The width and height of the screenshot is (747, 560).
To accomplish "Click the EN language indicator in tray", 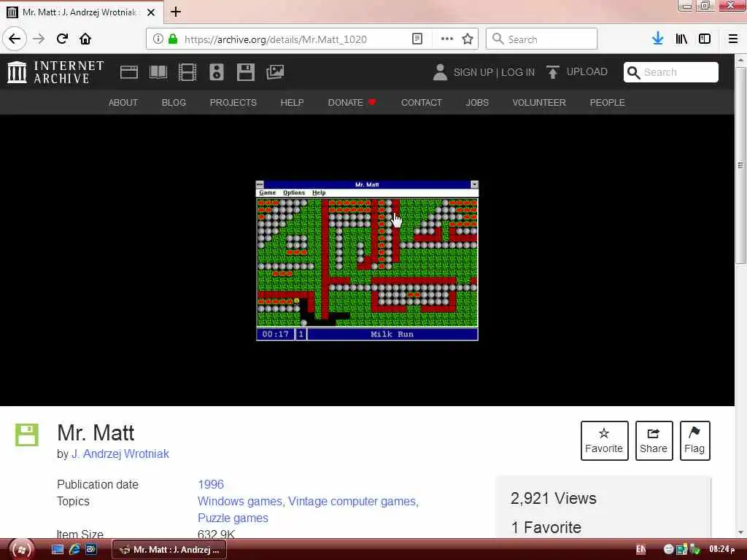I will coord(640,550).
